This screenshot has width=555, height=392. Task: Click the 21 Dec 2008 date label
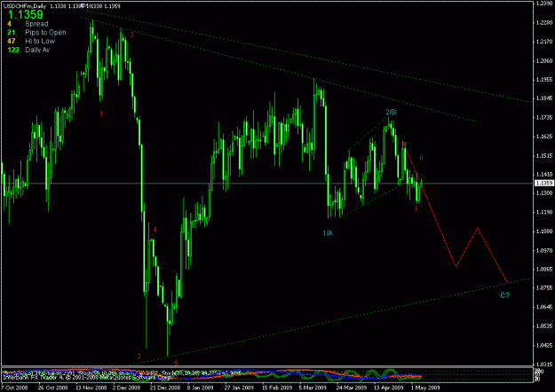coord(164,388)
